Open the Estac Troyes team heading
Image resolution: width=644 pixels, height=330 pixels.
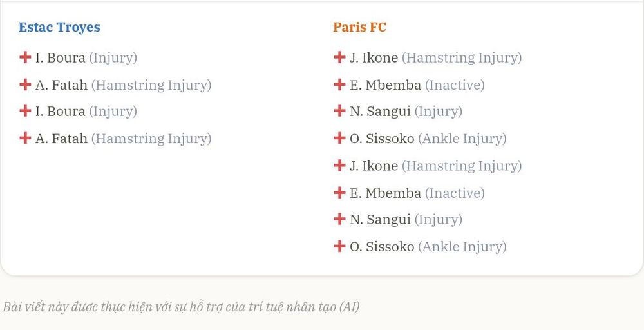pyautogui.click(x=59, y=27)
